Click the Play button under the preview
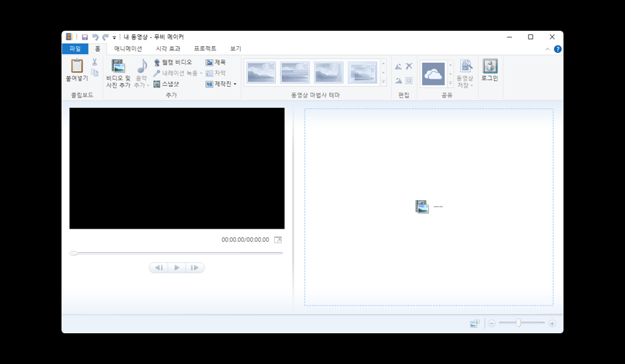This screenshot has width=625, height=364. point(177,267)
